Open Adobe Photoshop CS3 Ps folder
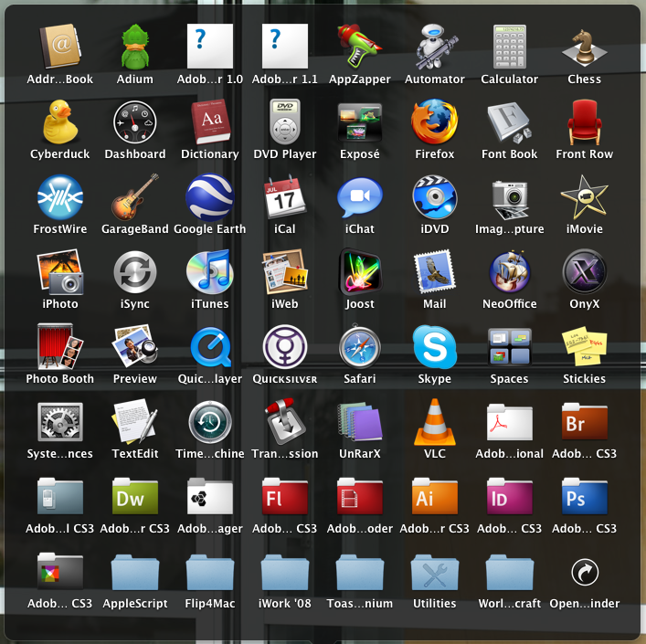Image resolution: width=646 pixels, height=644 pixels. pos(585,496)
